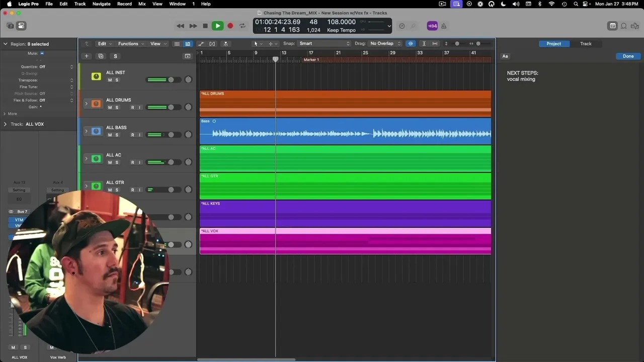Click the ALL BASS track icon

(96, 131)
